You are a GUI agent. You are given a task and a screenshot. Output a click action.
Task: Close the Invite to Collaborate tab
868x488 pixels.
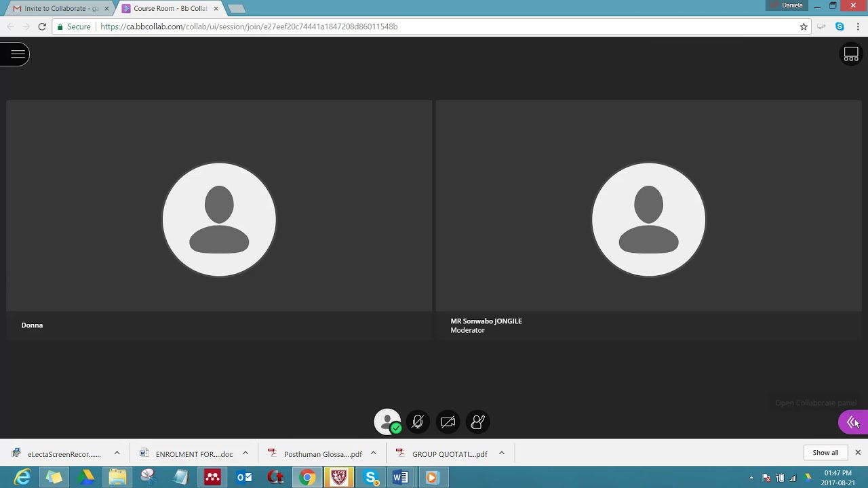(x=106, y=9)
